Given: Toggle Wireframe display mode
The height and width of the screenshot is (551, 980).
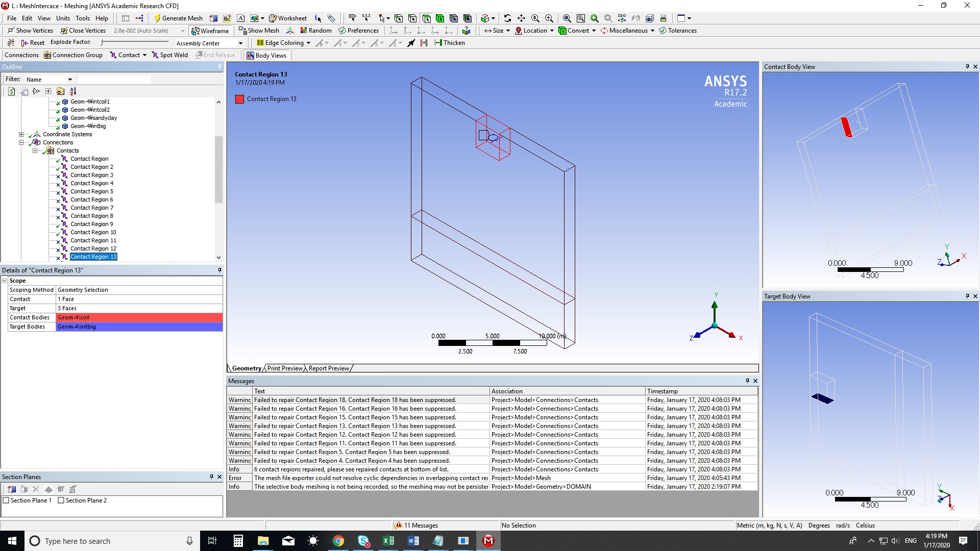Looking at the screenshot, I should point(210,31).
